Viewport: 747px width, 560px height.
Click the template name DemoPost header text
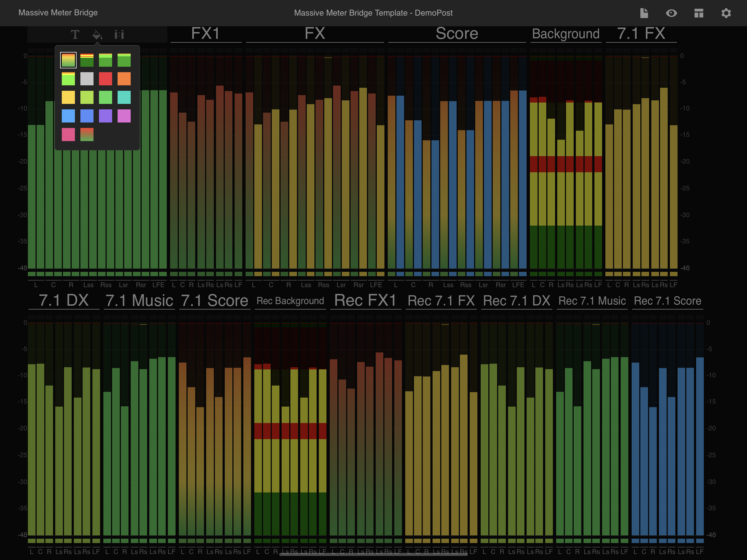(x=373, y=13)
